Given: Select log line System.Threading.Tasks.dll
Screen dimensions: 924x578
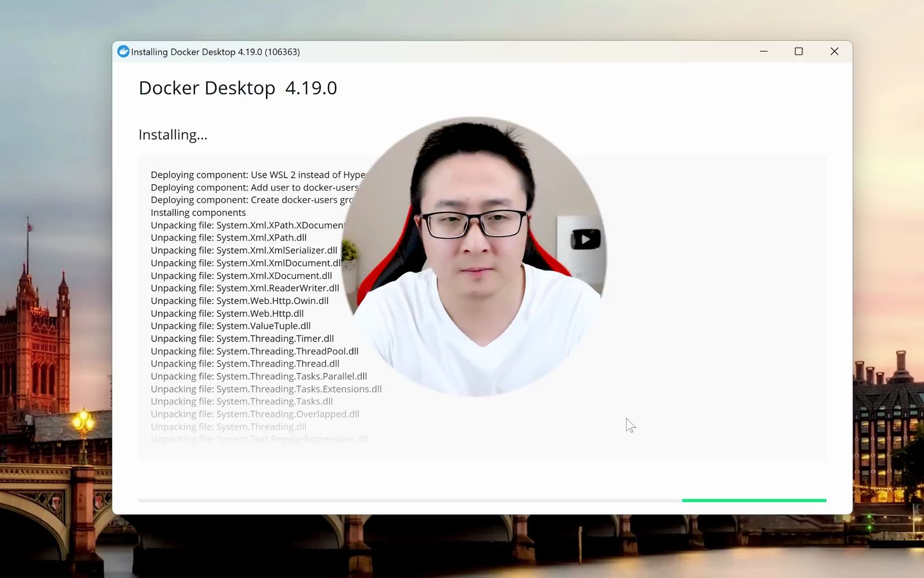Looking at the screenshot, I should click(242, 401).
